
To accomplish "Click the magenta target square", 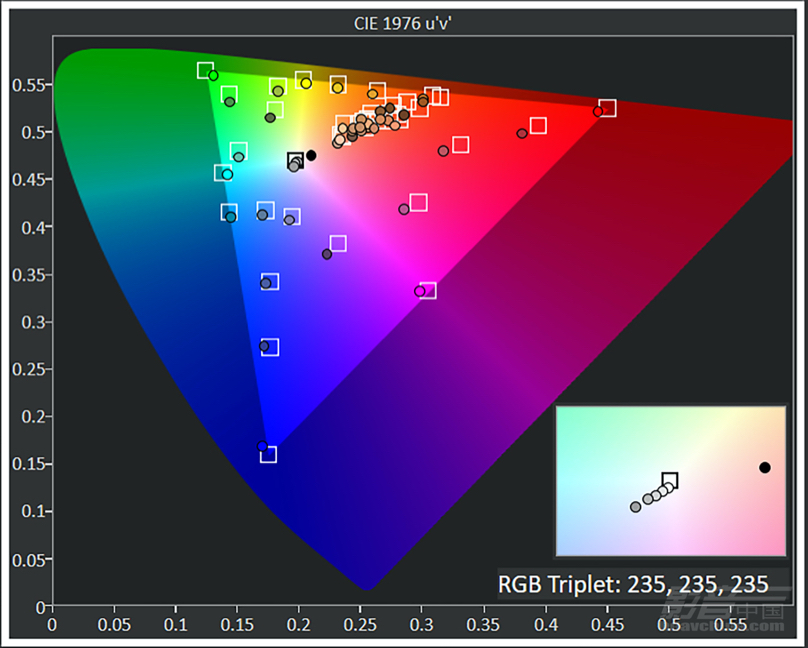I will point(428,291).
